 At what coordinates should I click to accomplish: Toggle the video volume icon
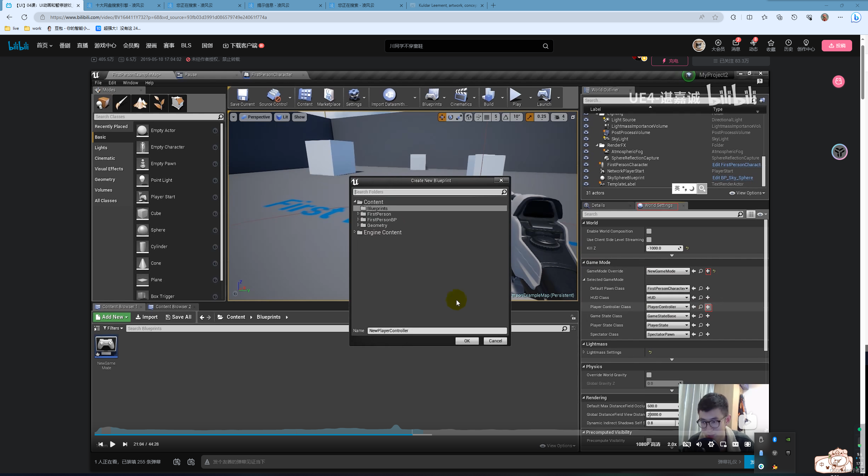pyautogui.click(x=699, y=444)
